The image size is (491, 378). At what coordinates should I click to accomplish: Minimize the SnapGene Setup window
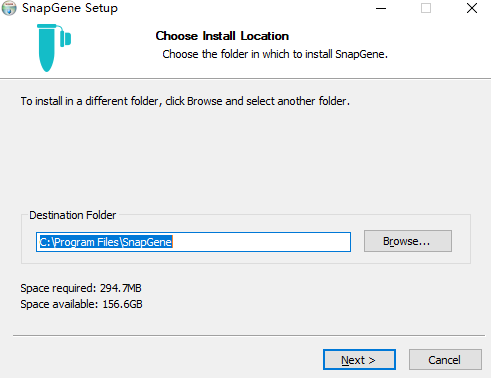point(381,8)
